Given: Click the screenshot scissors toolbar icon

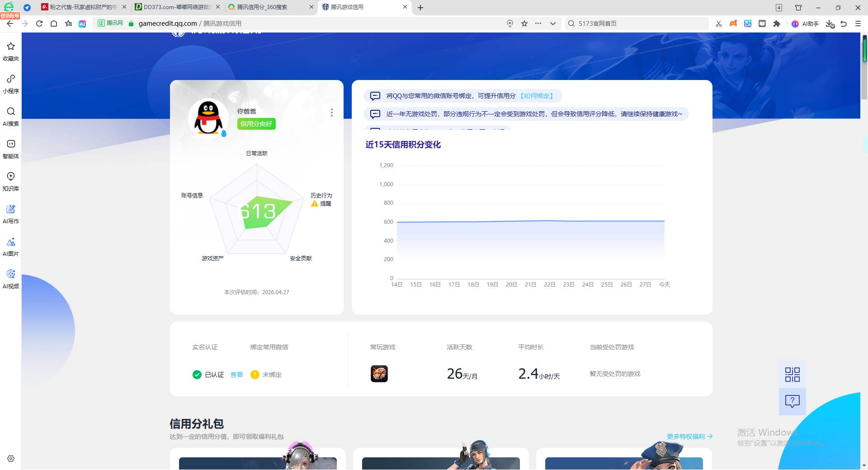Looking at the screenshot, I should point(718,23).
